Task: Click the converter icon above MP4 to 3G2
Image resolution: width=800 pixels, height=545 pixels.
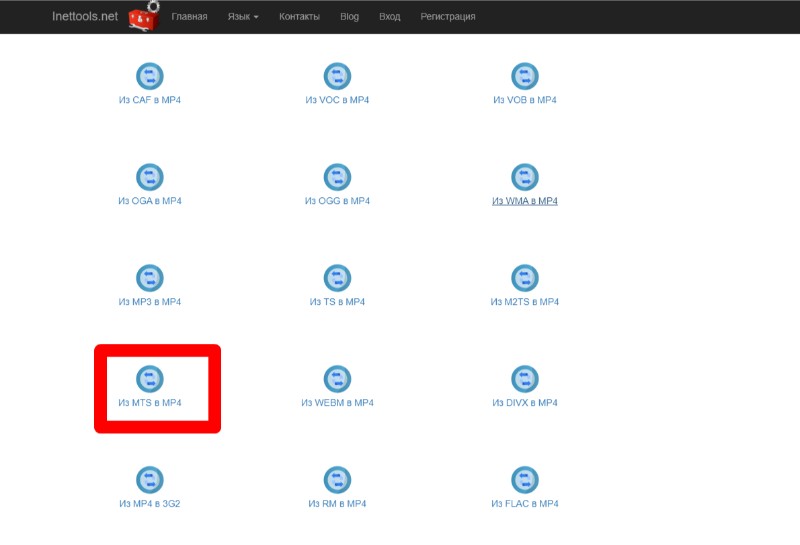Action: pyautogui.click(x=149, y=480)
